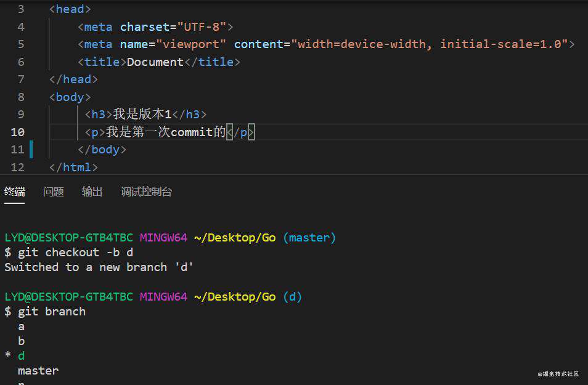This screenshot has height=385, width=588.
Task: Click the h3 text 我是版本1
Action: point(142,115)
